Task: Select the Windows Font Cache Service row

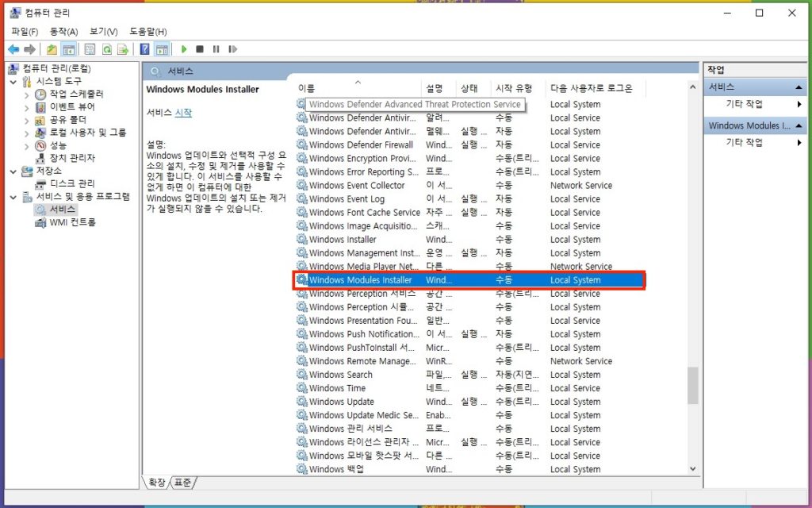Action: coord(469,212)
